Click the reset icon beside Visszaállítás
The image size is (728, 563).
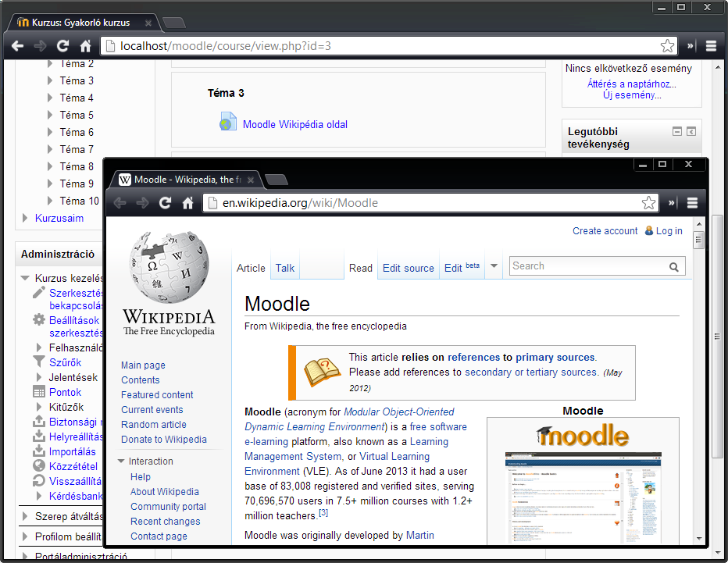39,480
